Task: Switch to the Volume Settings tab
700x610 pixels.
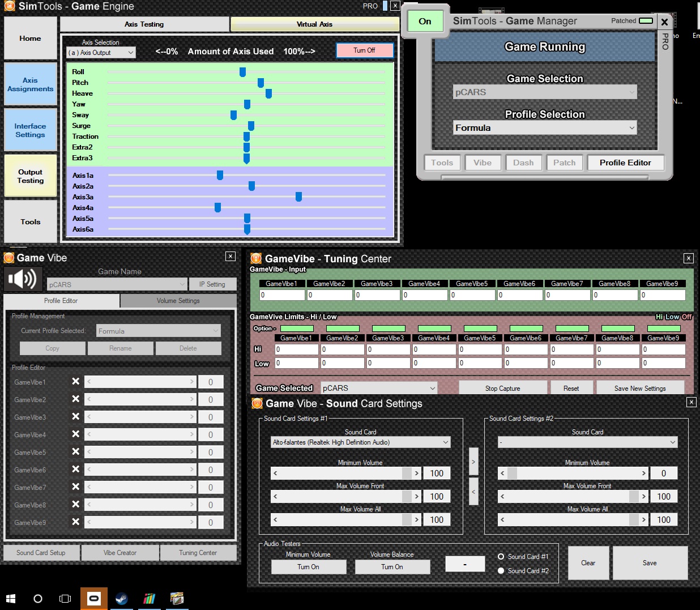Action: 178,301
